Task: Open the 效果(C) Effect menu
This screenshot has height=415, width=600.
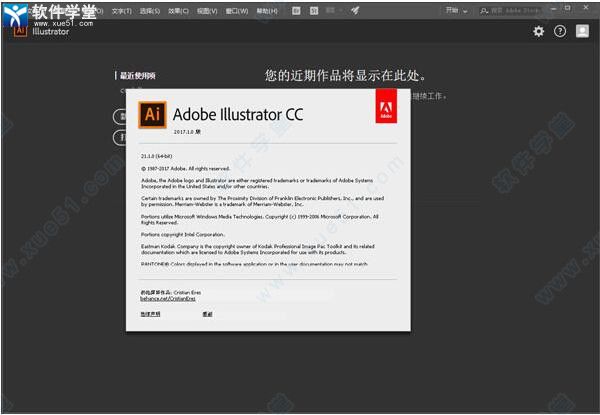Action: tap(178, 11)
